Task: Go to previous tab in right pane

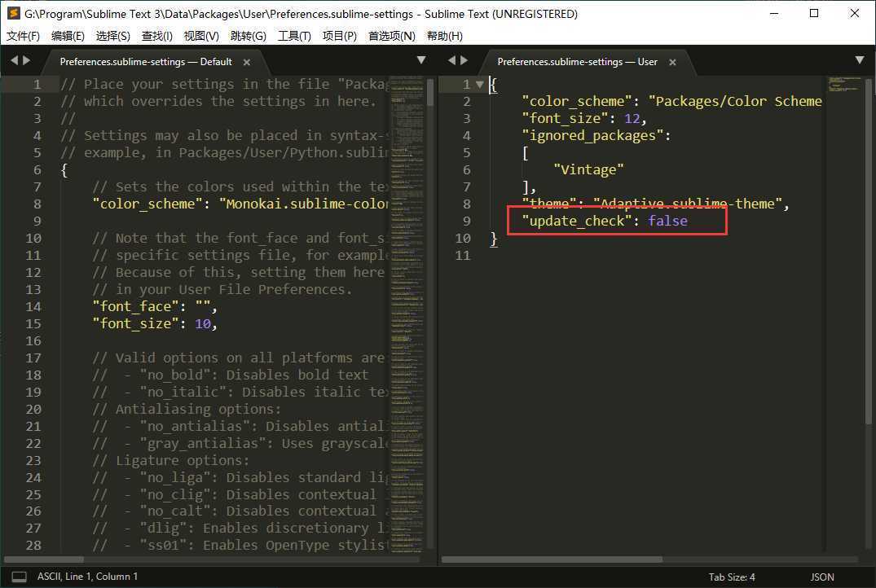Action: (451, 60)
